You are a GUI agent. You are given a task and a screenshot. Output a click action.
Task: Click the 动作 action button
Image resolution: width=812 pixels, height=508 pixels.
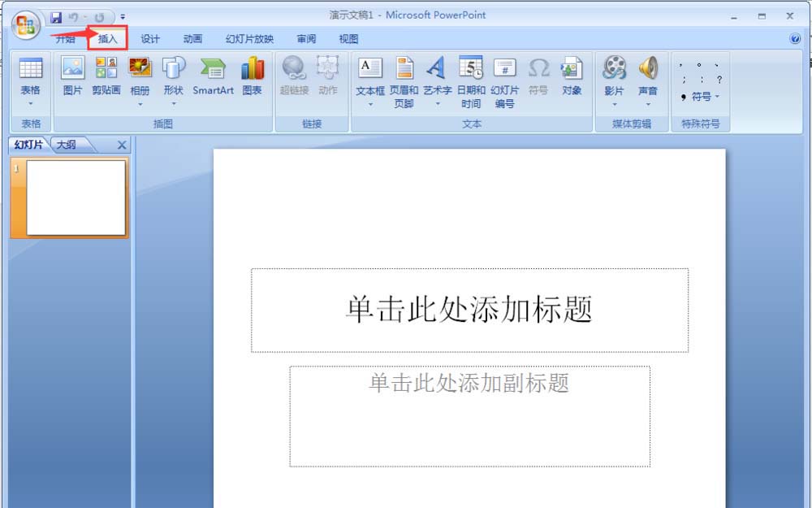pos(328,76)
